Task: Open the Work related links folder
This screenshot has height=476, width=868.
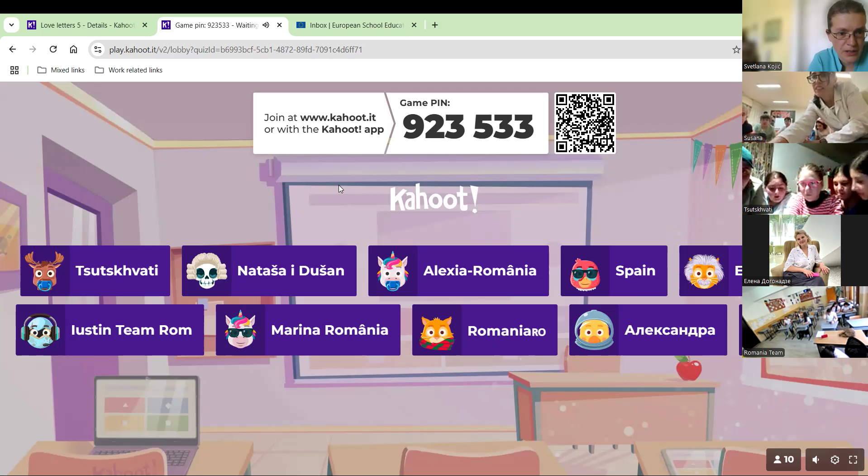Action: point(129,70)
